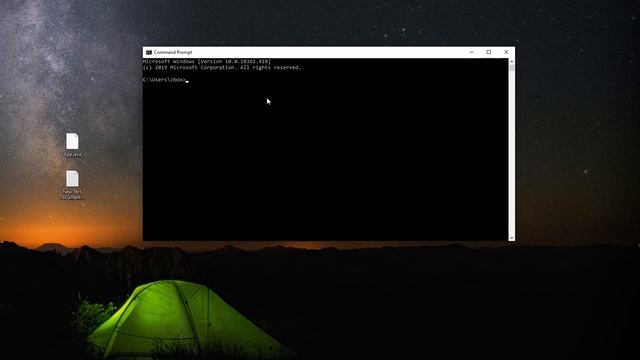Select the App.java file on the desktop
This screenshot has height=360, width=640.
click(x=72, y=145)
